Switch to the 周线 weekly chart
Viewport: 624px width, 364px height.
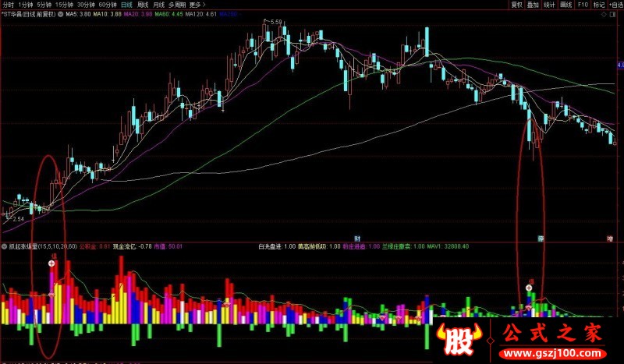[143, 5]
